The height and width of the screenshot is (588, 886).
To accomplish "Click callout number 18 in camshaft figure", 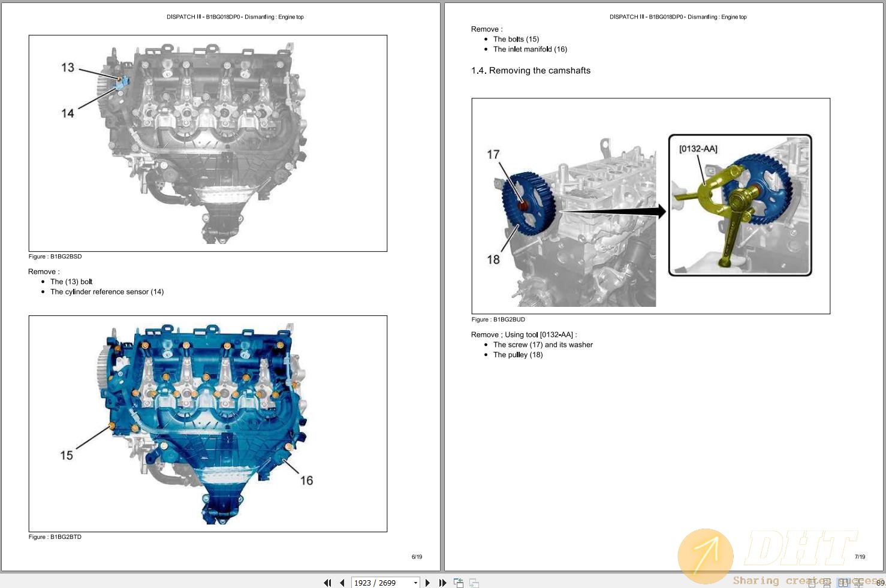I will 493,260.
